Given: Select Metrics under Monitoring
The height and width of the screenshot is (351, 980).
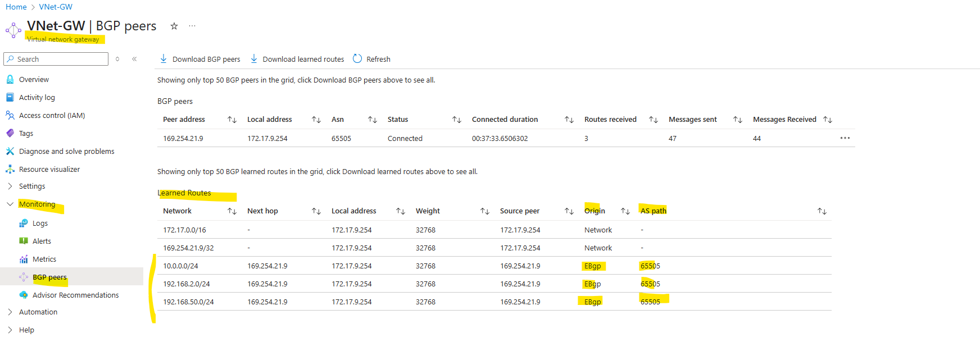Looking at the screenshot, I should (44, 259).
